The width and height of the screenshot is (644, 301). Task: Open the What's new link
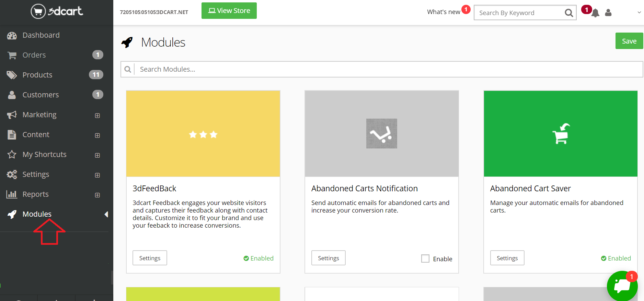point(444,12)
